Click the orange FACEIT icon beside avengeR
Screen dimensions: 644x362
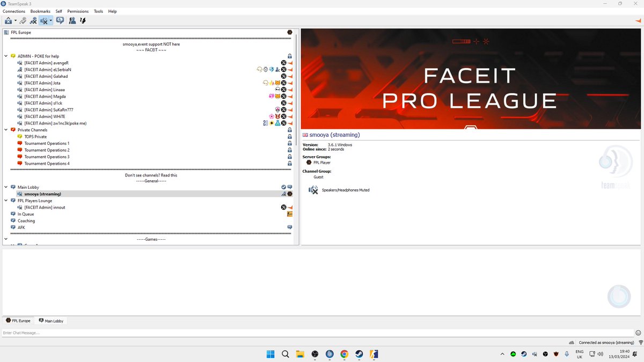coord(290,63)
